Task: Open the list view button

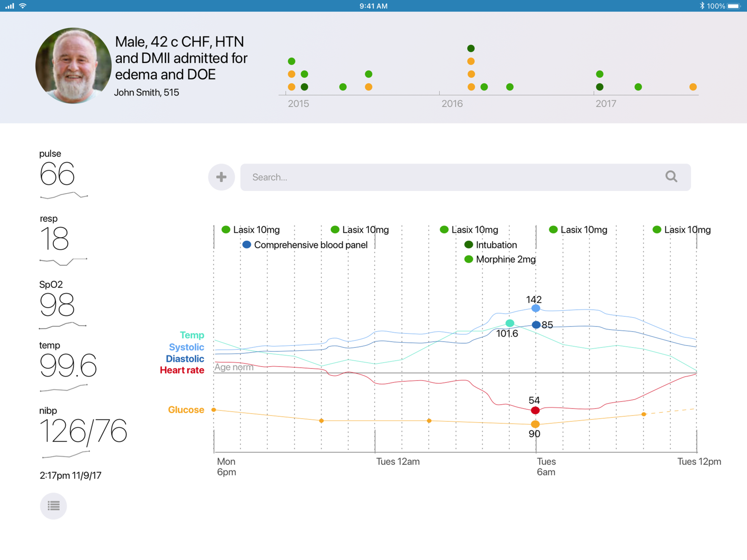Action: click(x=54, y=506)
